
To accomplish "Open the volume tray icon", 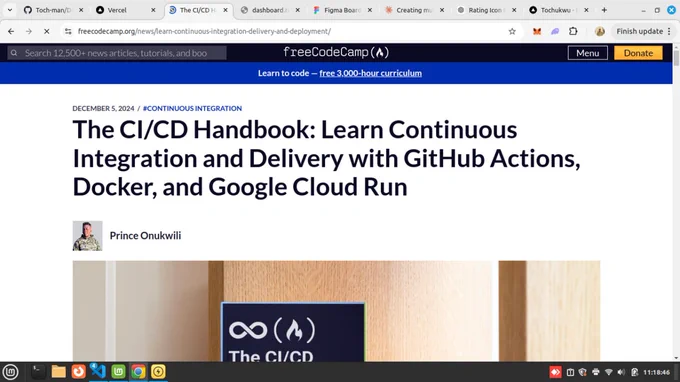I will [621, 372].
